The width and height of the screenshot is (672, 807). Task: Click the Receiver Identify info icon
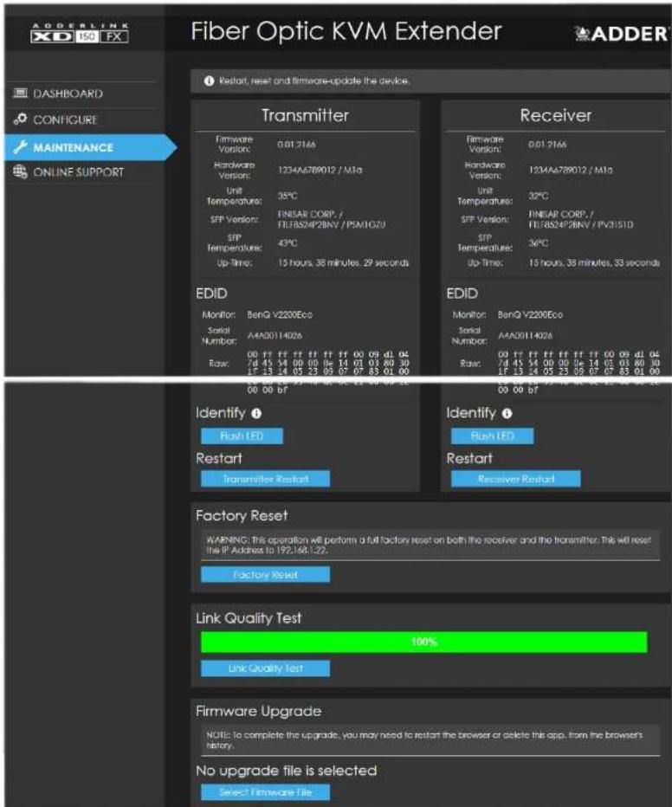507,413
